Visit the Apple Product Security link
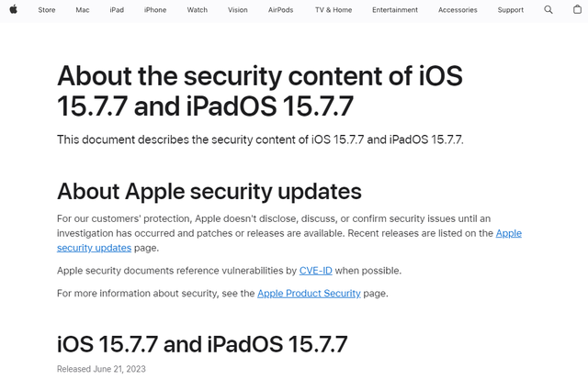The width and height of the screenshot is (588, 379). [x=309, y=294]
